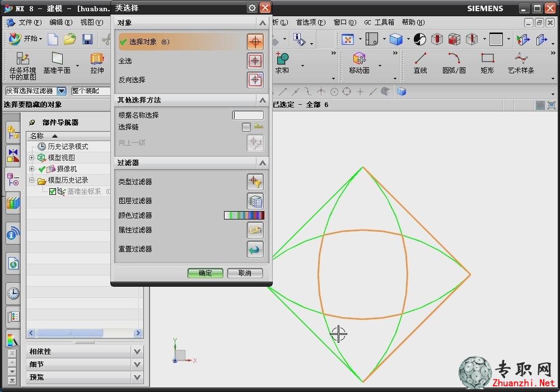560x392 pixels.
Task: Select the Rectangle (矩形) tool
Action: click(x=487, y=63)
